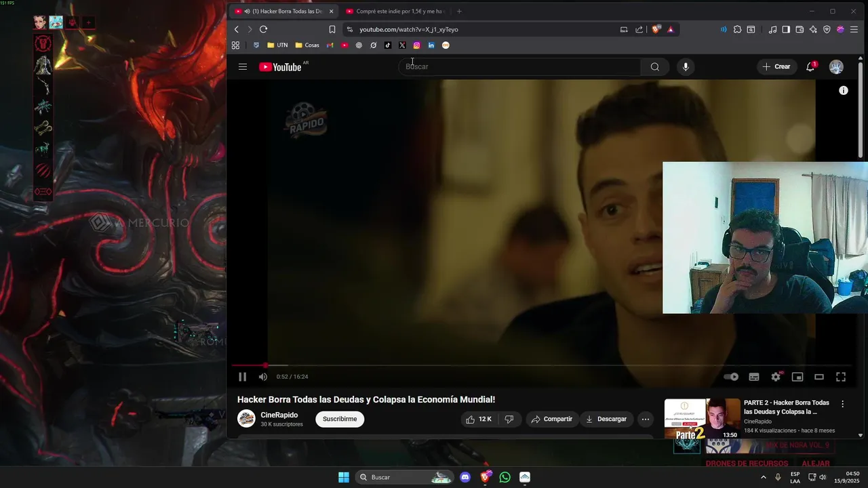
Task: Open the Cosas bookmarks folder
Action: click(x=307, y=45)
